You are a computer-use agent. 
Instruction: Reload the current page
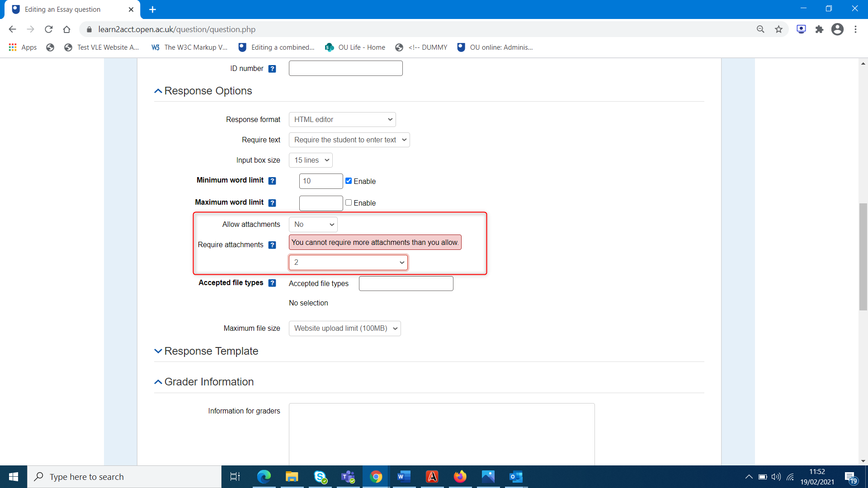coord(48,29)
